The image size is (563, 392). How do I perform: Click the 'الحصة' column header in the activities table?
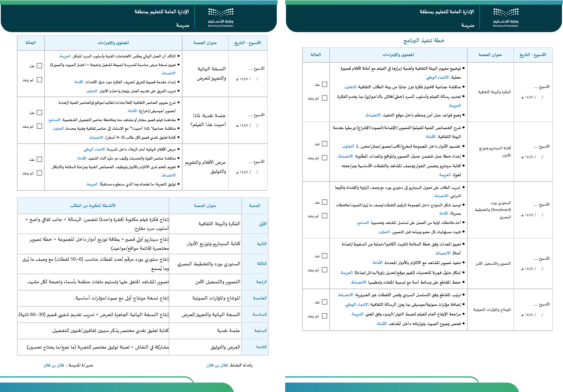(255, 206)
